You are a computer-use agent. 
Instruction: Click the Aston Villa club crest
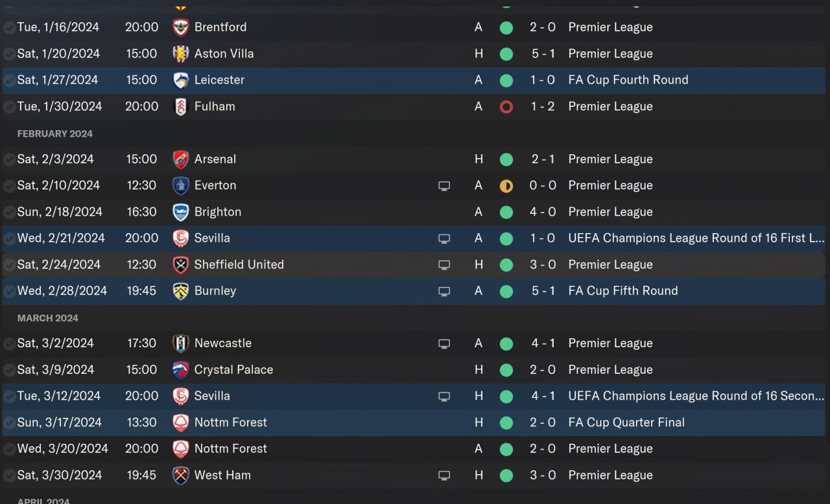(x=180, y=54)
